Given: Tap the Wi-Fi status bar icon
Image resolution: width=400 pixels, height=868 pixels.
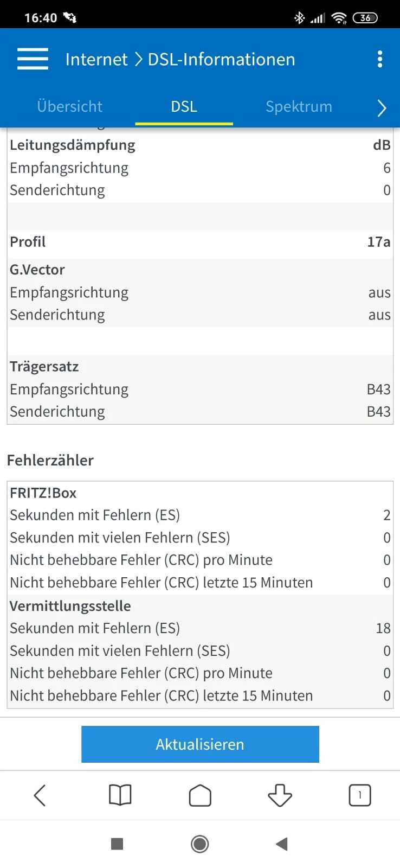Looking at the screenshot, I should tap(339, 18).
